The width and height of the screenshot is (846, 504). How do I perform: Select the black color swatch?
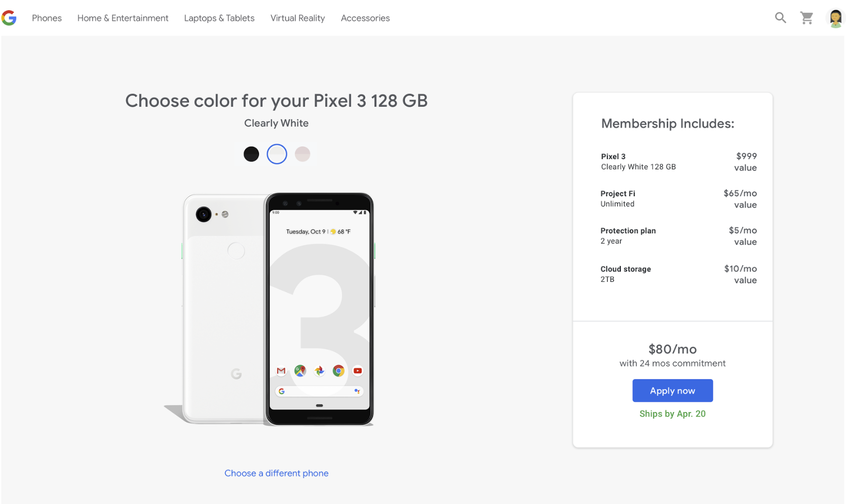point(251,154)
